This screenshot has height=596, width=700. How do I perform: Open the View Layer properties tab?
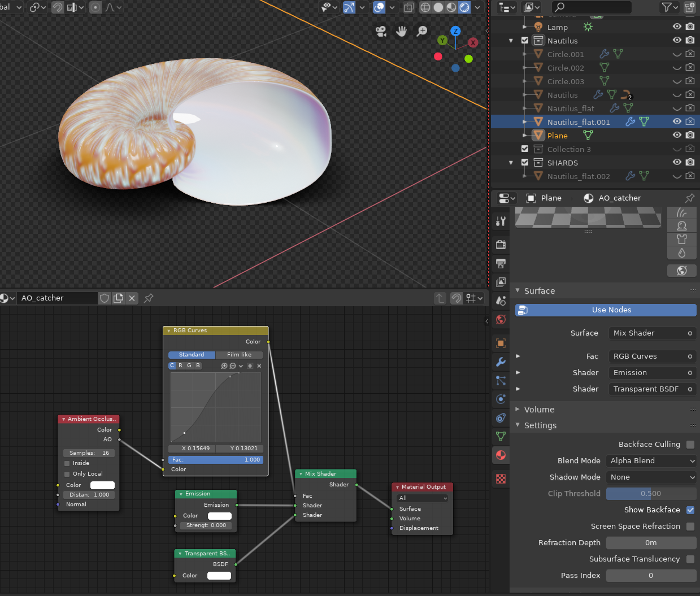click(501, 282)
